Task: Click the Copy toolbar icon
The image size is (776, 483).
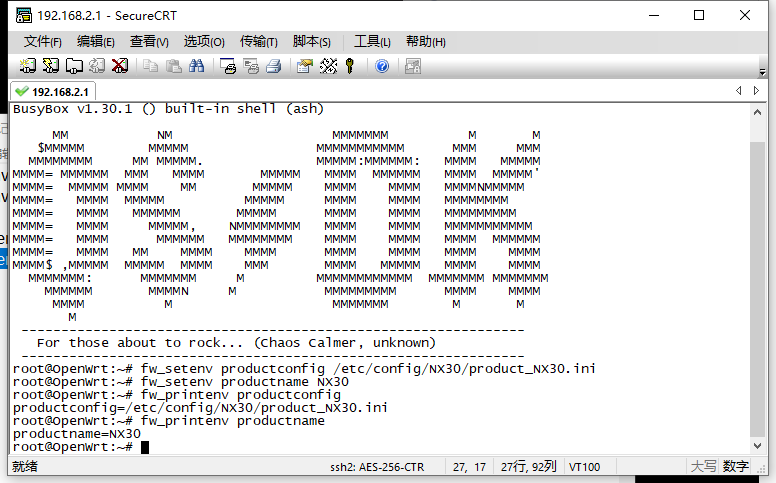Action: click(150, 66)
